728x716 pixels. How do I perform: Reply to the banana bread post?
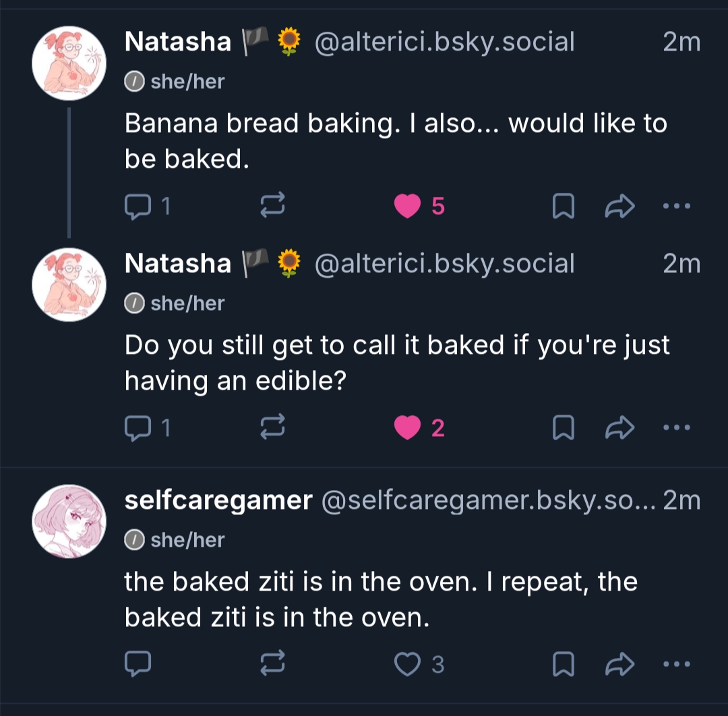(x=139, y=206)
